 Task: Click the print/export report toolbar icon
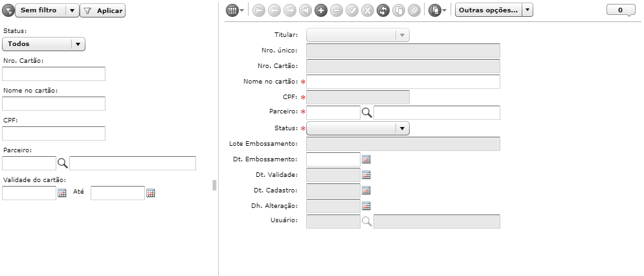coord(437,10)
